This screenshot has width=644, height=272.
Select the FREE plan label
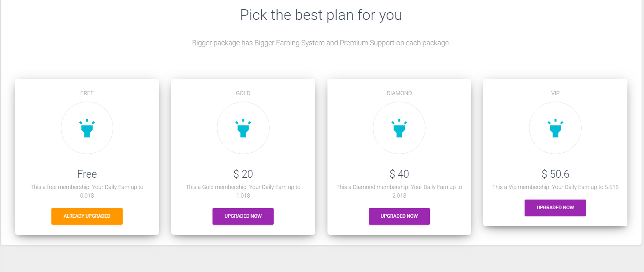87,93
